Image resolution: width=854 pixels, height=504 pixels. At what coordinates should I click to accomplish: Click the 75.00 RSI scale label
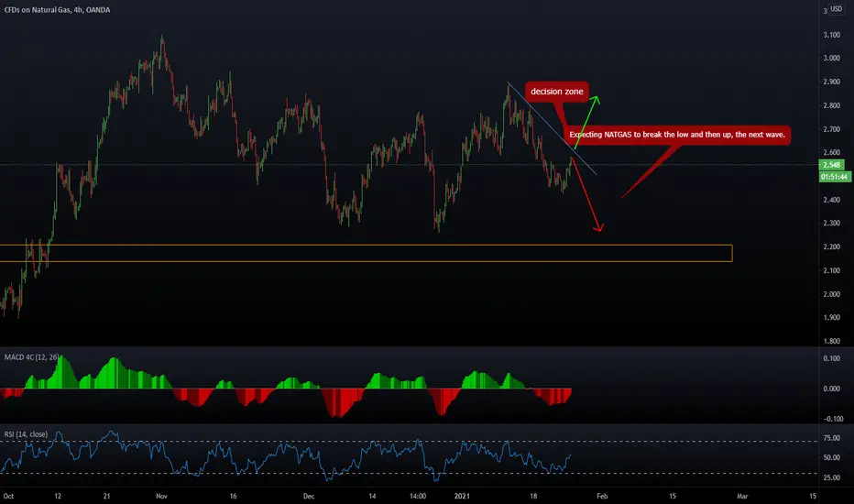[x=832, y=438]
